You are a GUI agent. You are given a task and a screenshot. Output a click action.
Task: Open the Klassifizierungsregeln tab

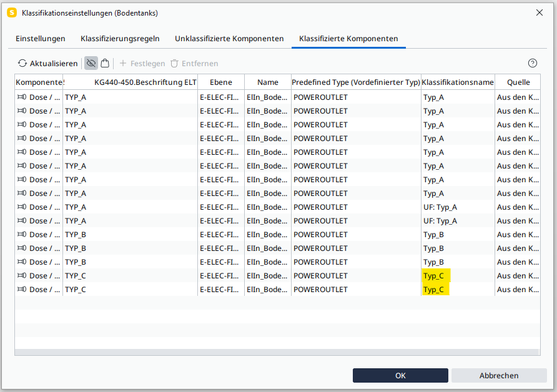tap(120, 39)
